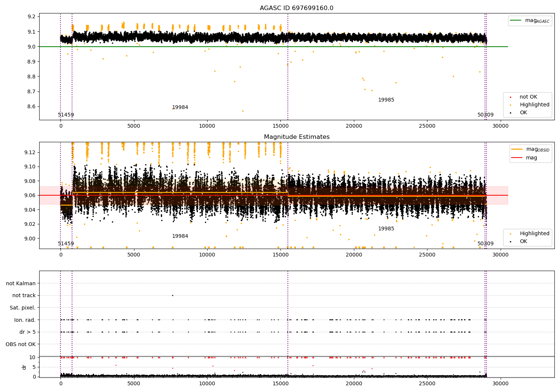Image resolution: width=560 pixels, height=392 pixels.
Task: Click the 9.12 y-axis tick label
Action: click(x=30, y=152)
